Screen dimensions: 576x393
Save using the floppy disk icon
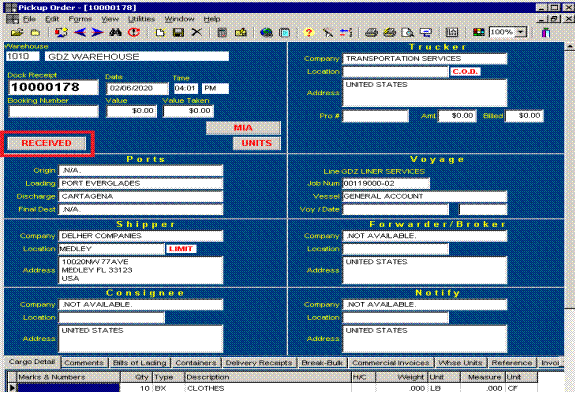[178, 33]
